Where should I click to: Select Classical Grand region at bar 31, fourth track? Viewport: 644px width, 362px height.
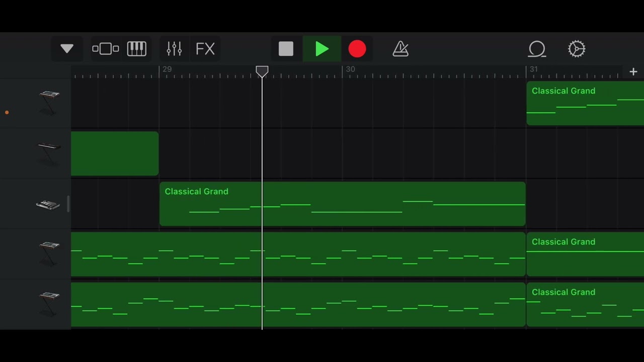(585, 254)
